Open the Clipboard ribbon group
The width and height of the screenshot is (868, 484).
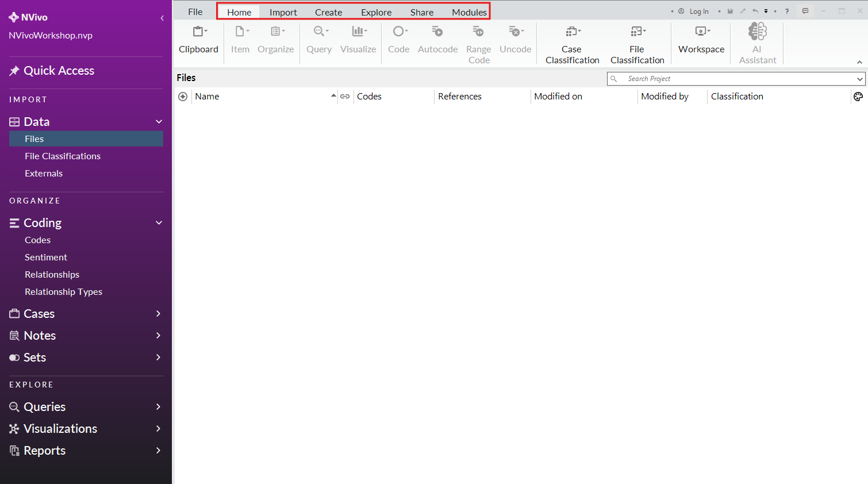[x=198, y=40]
